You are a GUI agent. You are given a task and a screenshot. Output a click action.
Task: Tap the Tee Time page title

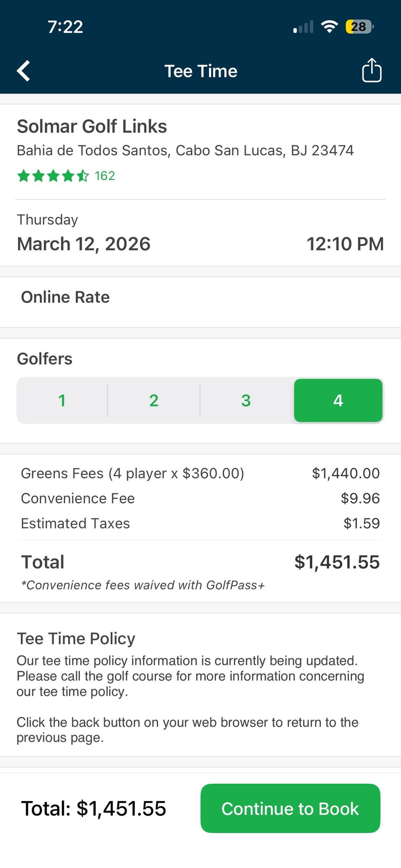point(200,71)
